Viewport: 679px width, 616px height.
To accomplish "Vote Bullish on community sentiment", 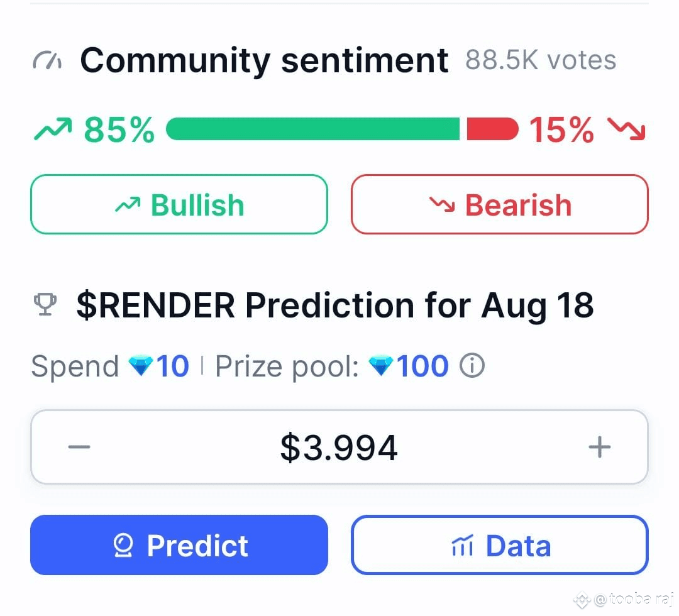I will pos(179,204).
